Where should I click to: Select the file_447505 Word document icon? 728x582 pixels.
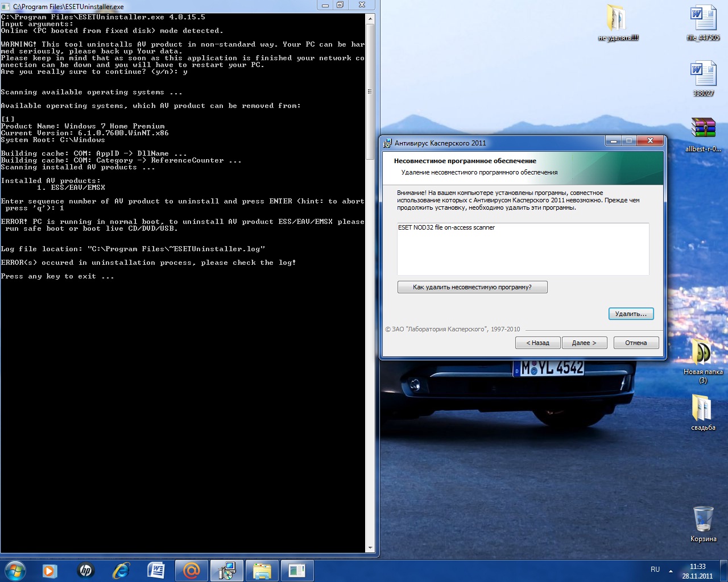point(703,23)
